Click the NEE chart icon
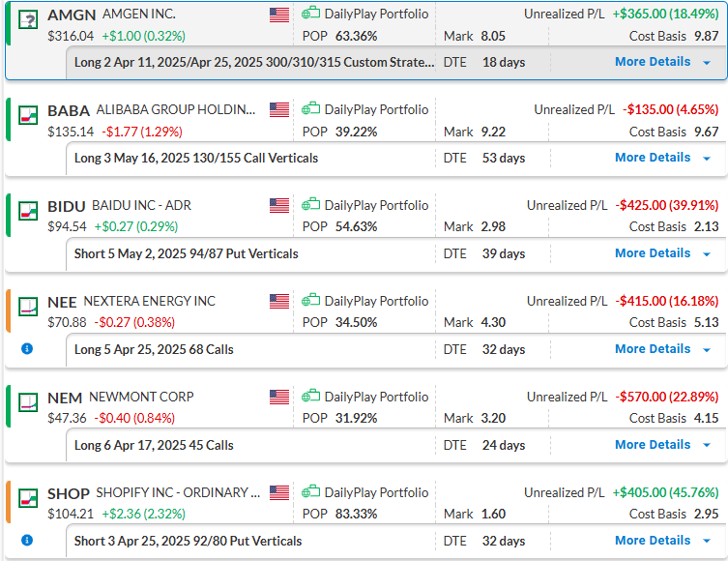 click(x=29, y=305)
